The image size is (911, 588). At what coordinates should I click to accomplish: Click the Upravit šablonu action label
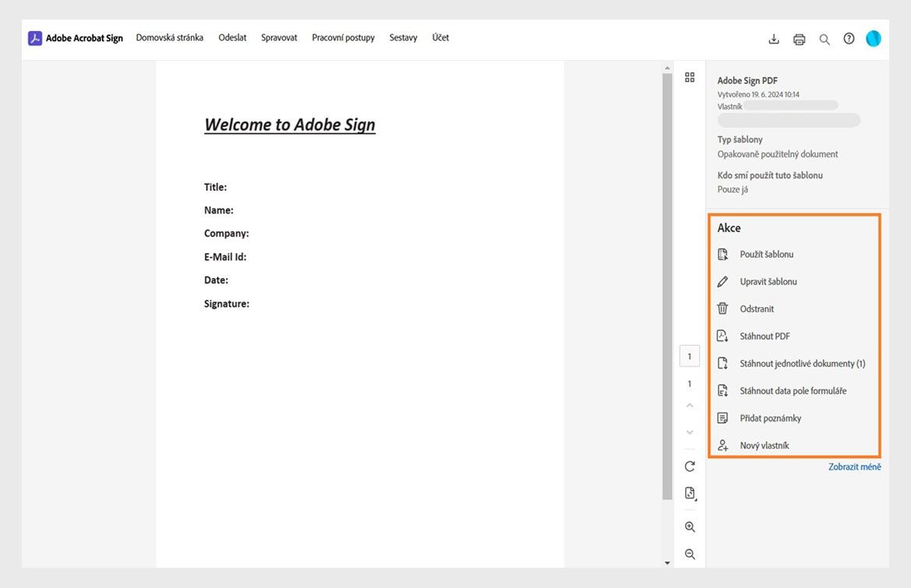(x=768, y=281)
